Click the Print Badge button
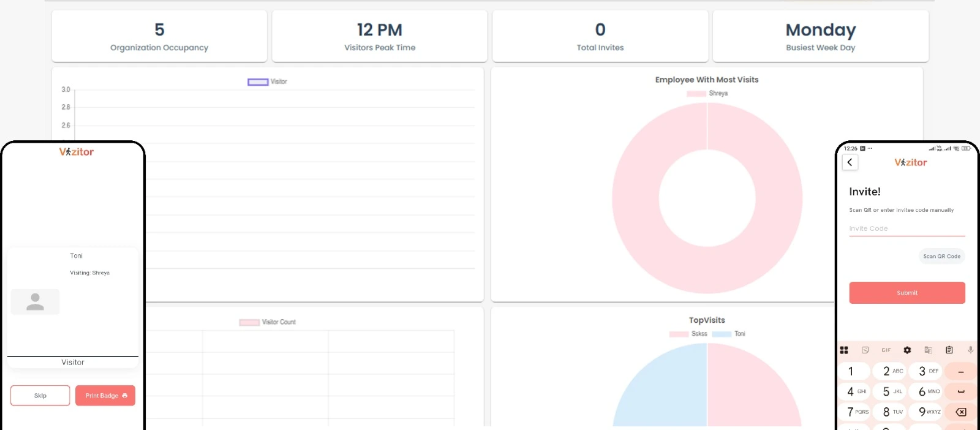The width and height of the screenshot is (980, 430). 105,396
